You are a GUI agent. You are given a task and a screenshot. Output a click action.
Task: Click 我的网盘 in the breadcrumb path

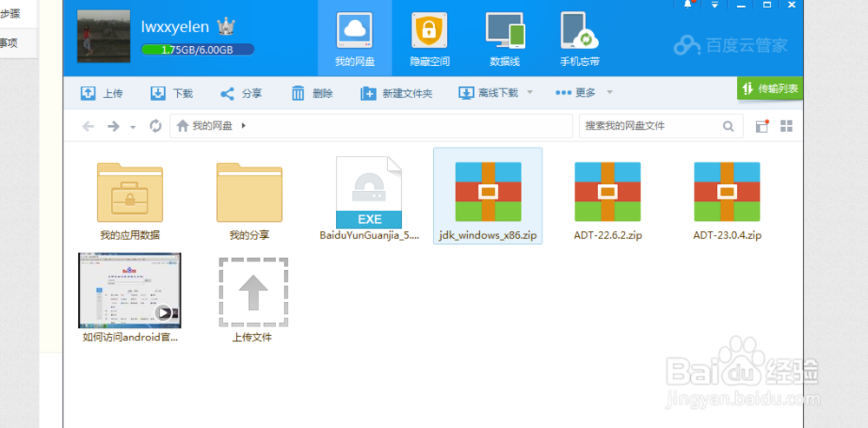(213, 126)
